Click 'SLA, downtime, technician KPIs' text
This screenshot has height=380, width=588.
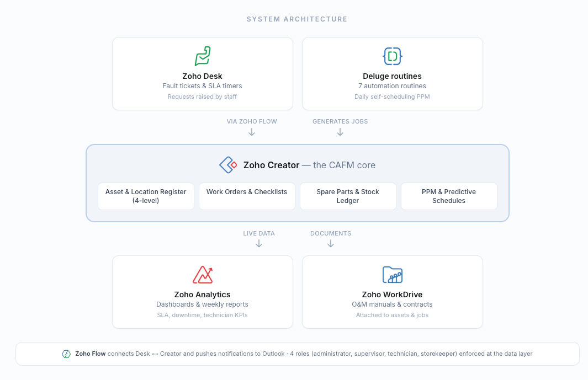coord(202,315)
